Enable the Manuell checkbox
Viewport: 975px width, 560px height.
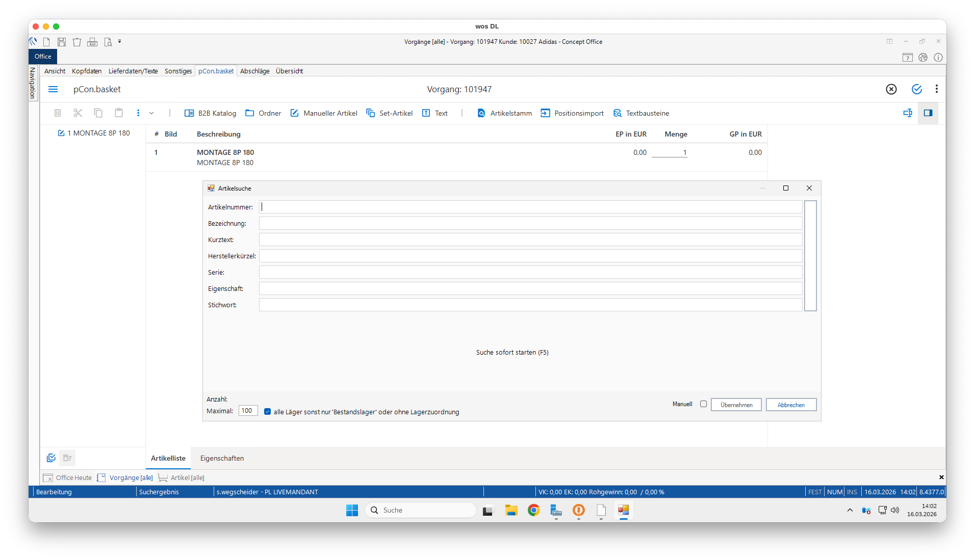click(x=703, y=404)
